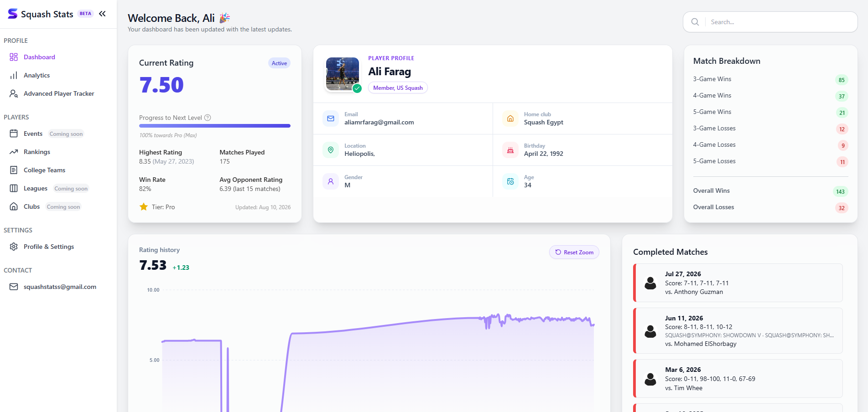Screen dimensions: 868x412
Task: Click the Advanced Player Tracker person-search icon
Action: tap(14, 93)
